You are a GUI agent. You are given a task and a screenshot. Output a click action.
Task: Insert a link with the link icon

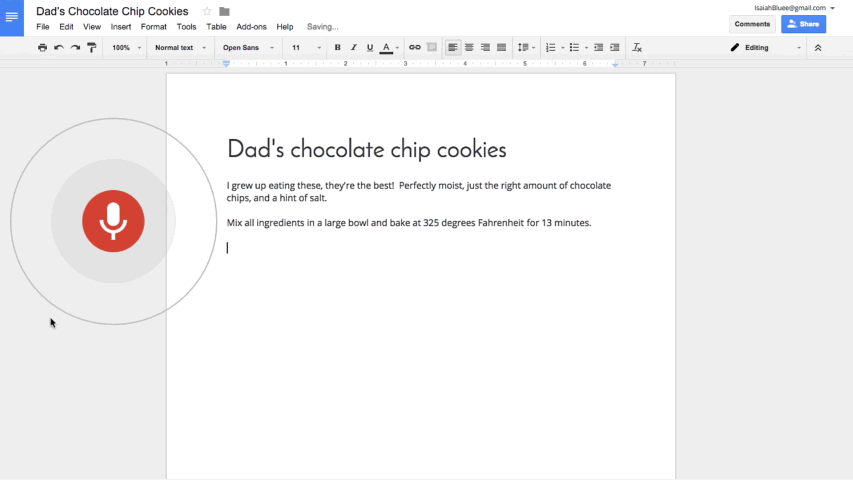point(415,48)
